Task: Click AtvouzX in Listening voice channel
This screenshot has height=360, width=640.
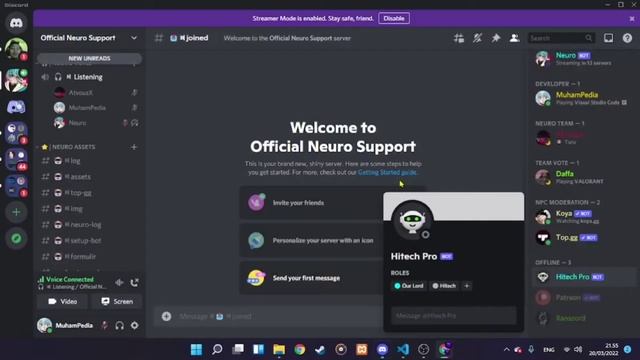Action: coord(96,93)
